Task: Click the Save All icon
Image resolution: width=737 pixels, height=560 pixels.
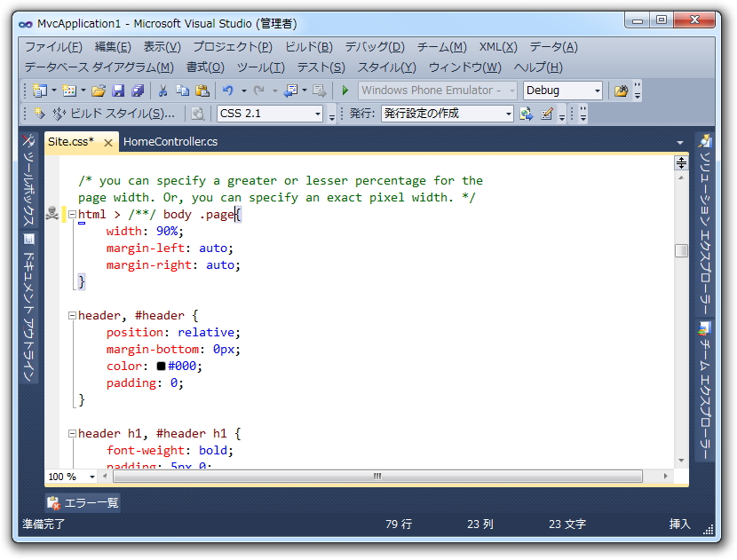Action: click(138, 91)
